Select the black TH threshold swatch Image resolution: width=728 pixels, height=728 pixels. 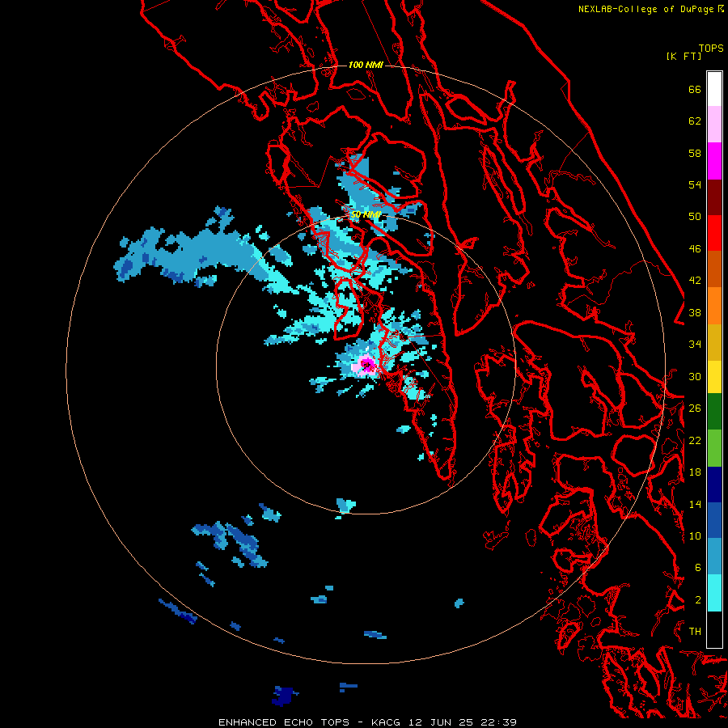pos(714,629)
